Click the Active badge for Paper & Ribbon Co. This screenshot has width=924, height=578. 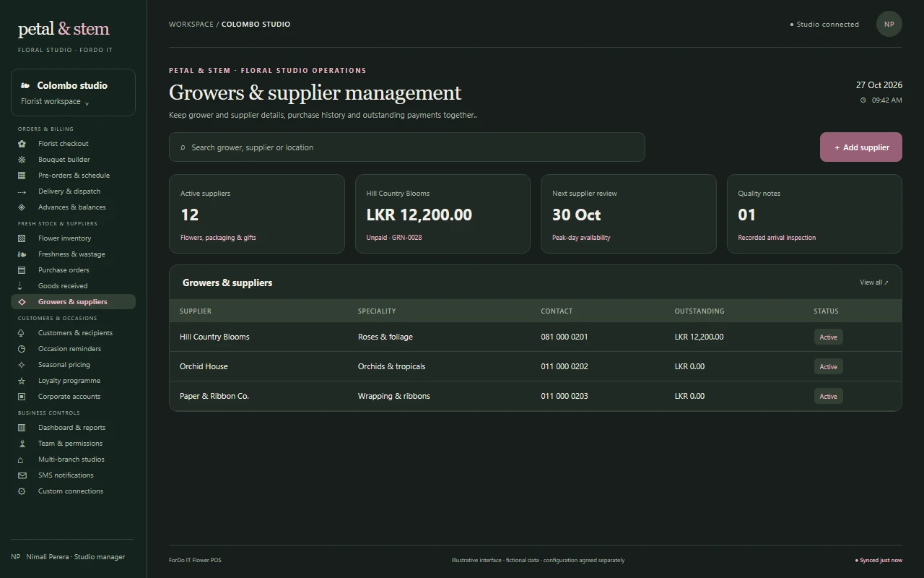tap(828, 397)
